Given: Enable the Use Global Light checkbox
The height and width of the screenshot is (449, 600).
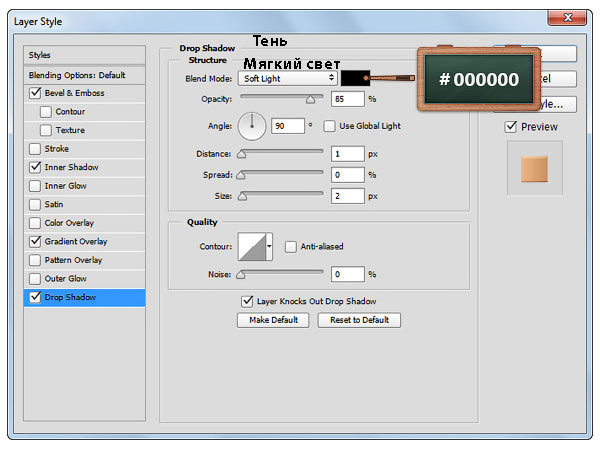Looking at the screenshot, I should coord(329,126).
